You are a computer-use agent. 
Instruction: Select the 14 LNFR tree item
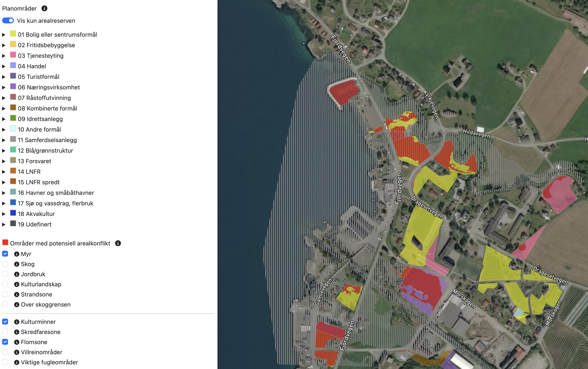(29, 172)
